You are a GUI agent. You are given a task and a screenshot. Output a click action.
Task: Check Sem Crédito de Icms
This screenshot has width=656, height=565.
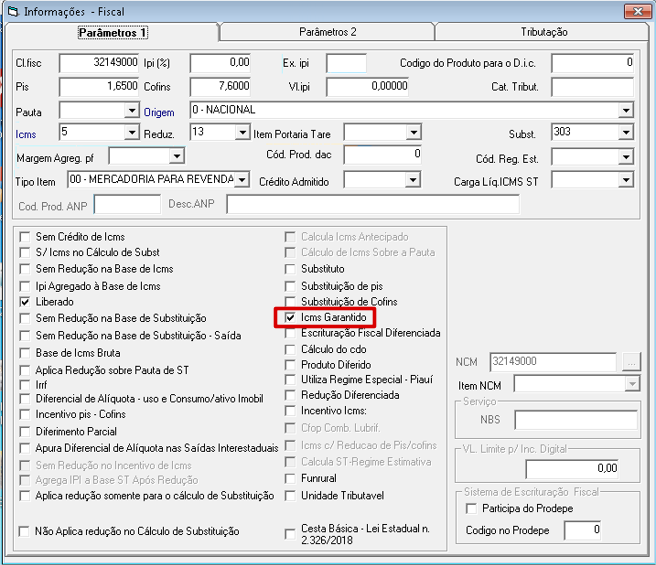click(25, 237)
